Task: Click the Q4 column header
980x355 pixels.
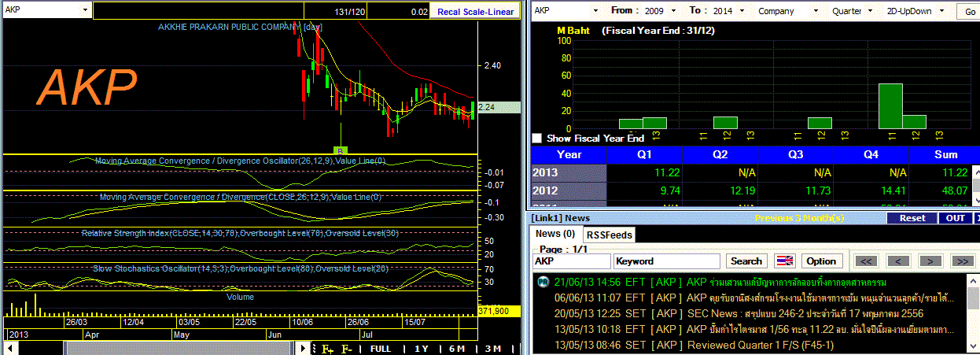Action: click(x=870, y=154)
